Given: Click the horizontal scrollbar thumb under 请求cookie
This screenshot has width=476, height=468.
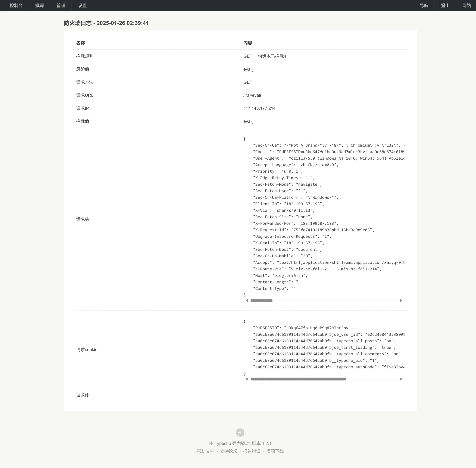Looking at the screenshot, I should [298, 379].
